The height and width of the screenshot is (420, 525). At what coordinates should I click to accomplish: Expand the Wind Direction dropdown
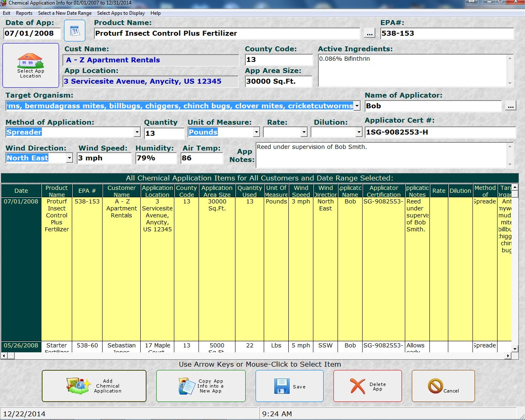(69, 158)
